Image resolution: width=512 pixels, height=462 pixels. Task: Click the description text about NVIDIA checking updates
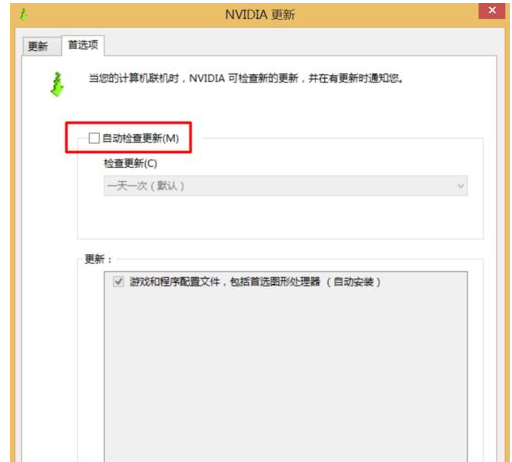246,79
